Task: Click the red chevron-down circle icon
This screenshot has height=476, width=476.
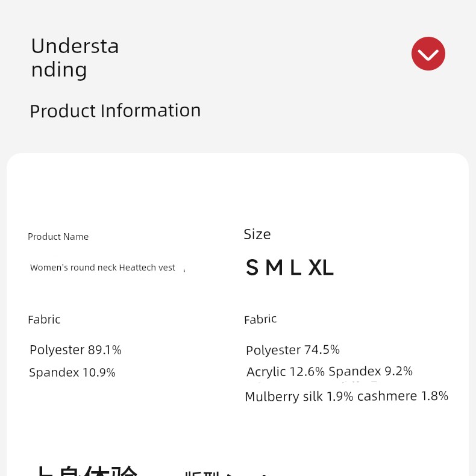Action: pyautogui.click(x=428, y=54)
